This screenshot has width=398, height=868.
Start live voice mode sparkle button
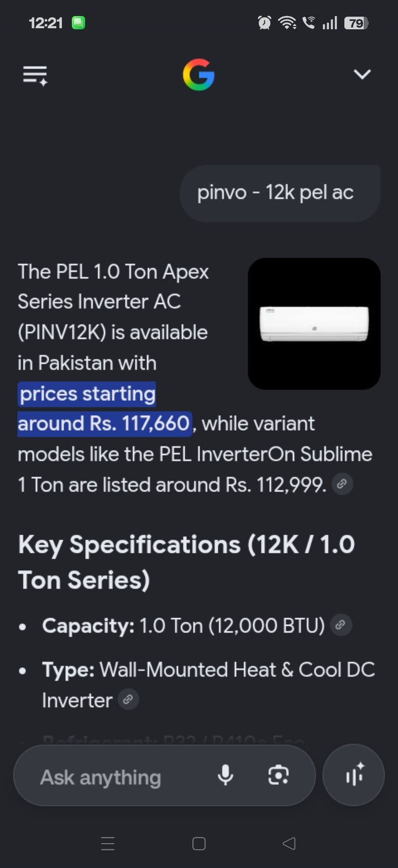pos(354,775)
